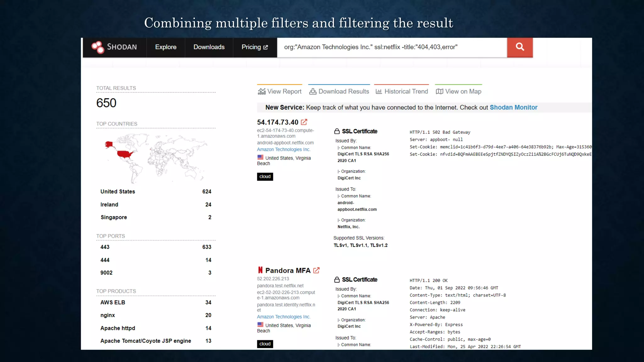Click the external-link icon on Pricing

[x=266, y=47]
